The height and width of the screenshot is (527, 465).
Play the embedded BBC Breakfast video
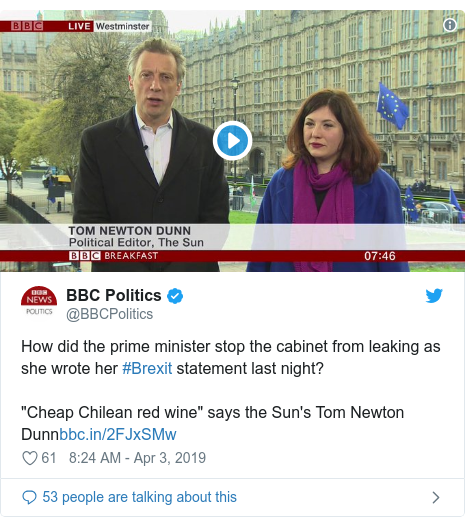[232, 140]
